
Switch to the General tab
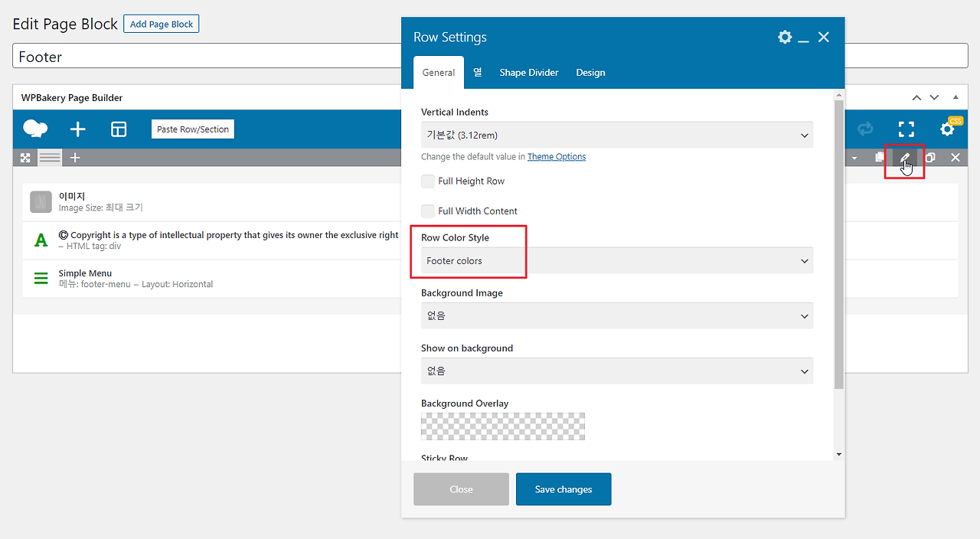pos(439,73)
